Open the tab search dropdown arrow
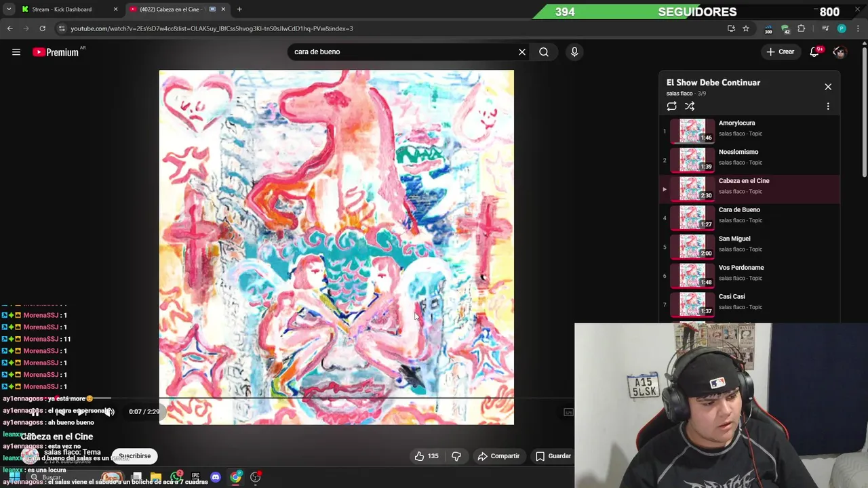868x488 pixels. coord(8,9)
